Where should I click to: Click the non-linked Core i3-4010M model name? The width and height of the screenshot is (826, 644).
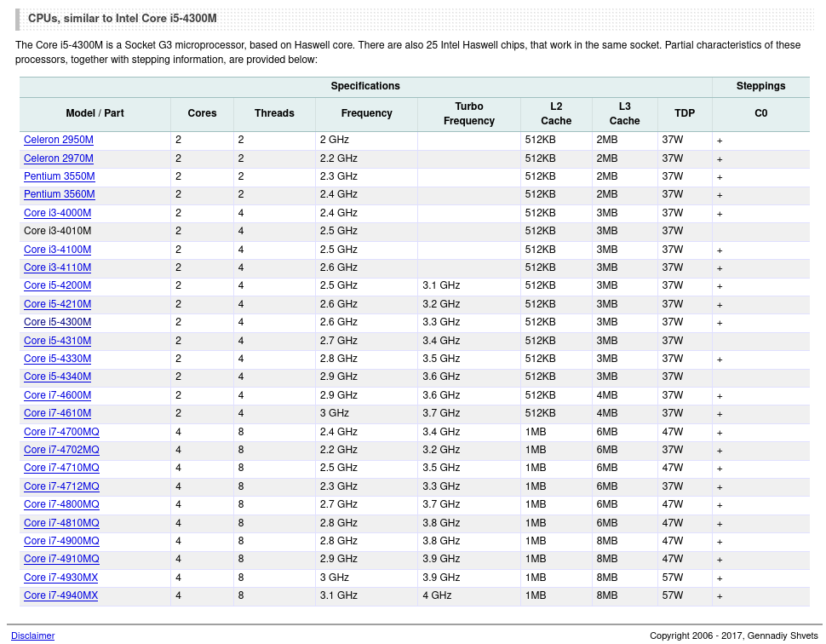tap(57, 231)
